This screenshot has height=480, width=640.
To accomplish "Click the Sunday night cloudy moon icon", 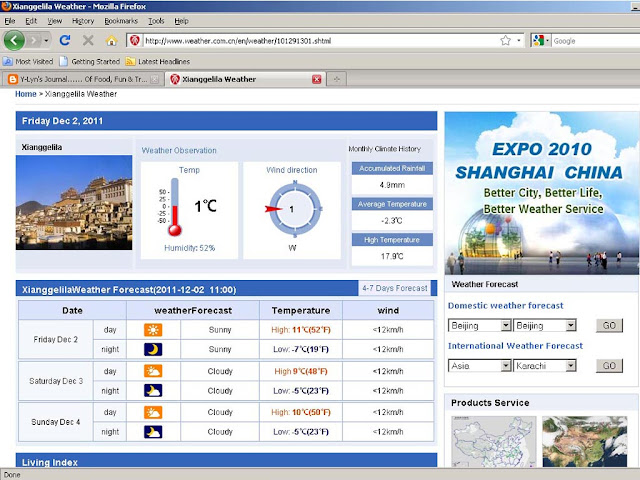I will pos(153,432).
